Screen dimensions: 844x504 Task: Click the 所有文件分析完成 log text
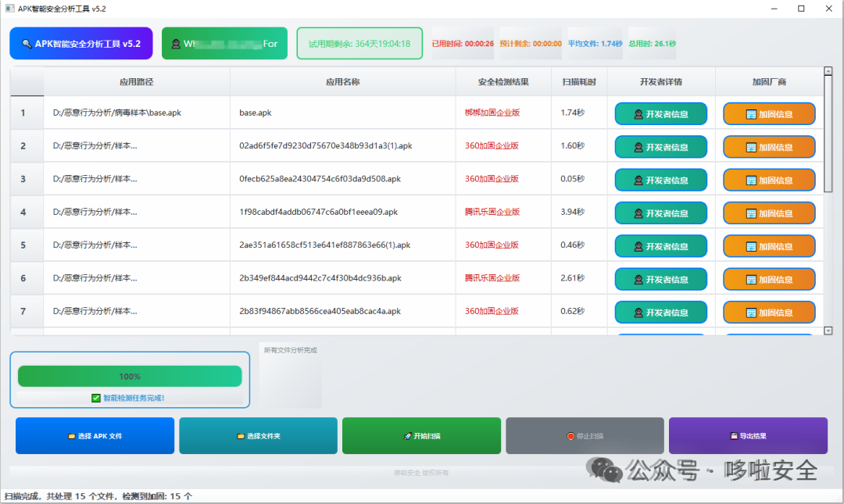point(290,350)
